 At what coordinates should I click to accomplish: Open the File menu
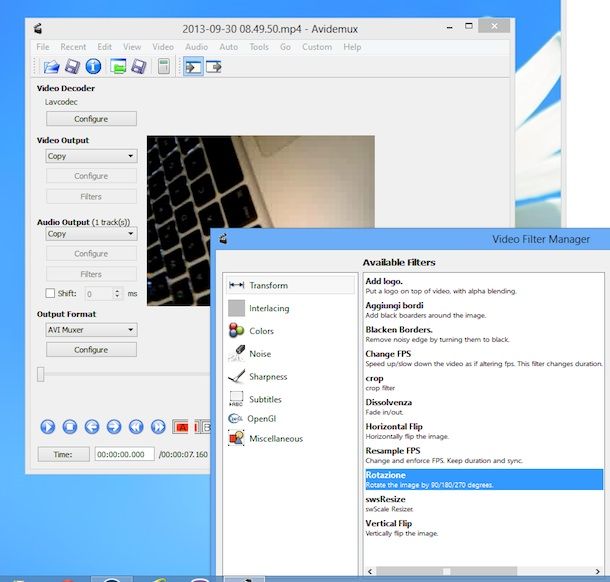tap(43, 47)
